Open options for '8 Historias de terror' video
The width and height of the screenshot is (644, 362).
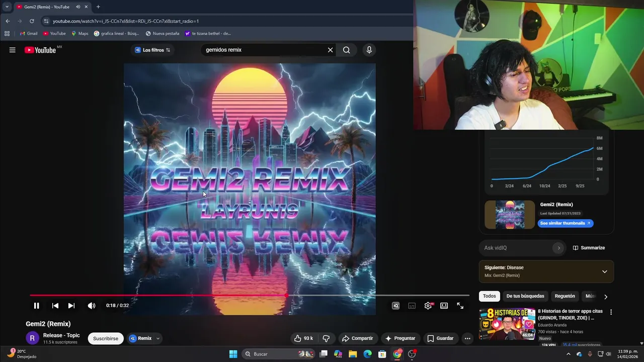(611, 312)
